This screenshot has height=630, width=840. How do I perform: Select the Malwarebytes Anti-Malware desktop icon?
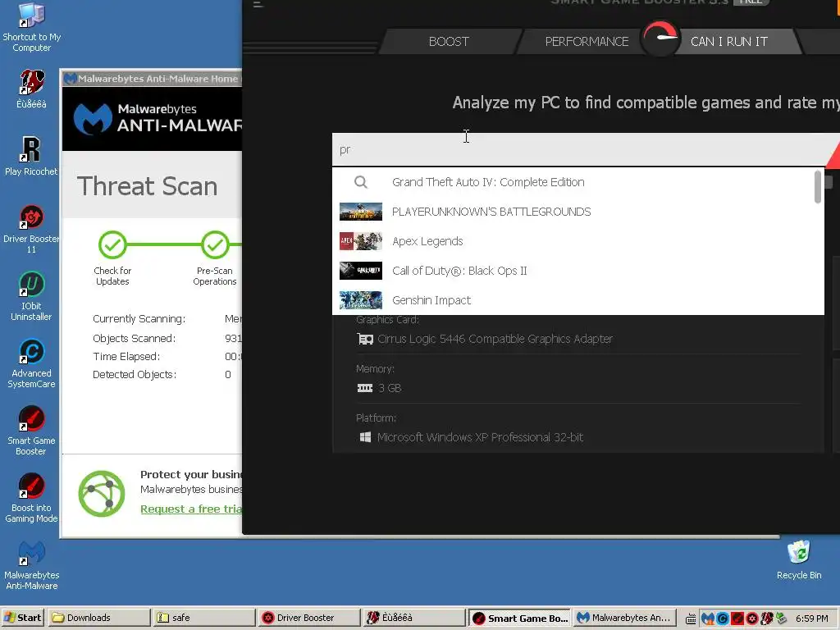[x=31, y=566]
